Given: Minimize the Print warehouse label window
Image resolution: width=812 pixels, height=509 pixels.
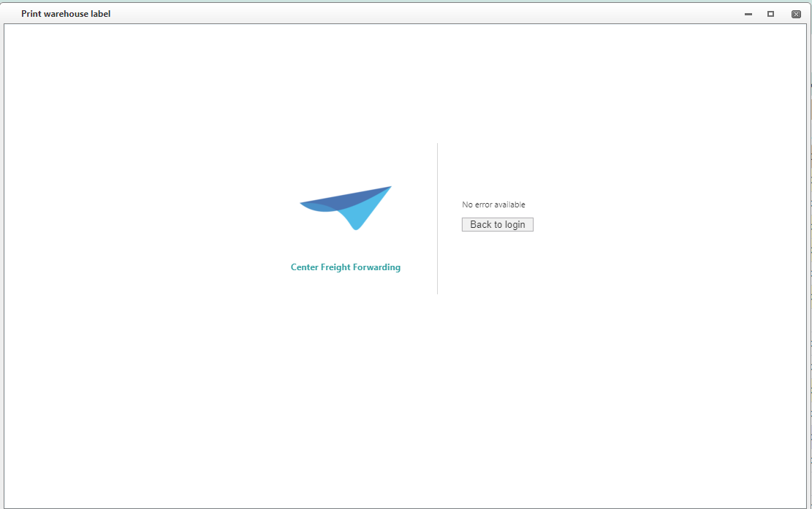Looking at the screenshot, I should point(748,14).
